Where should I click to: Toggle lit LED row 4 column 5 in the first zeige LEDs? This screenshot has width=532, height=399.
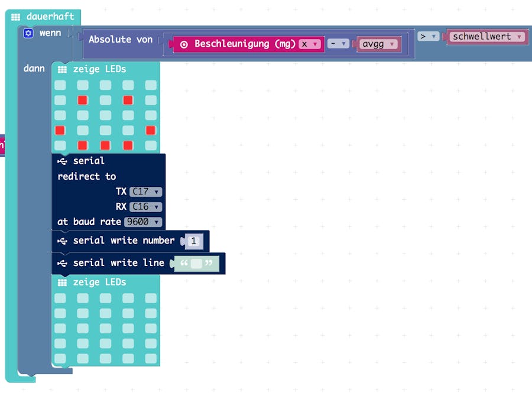[x=151, y=130]
